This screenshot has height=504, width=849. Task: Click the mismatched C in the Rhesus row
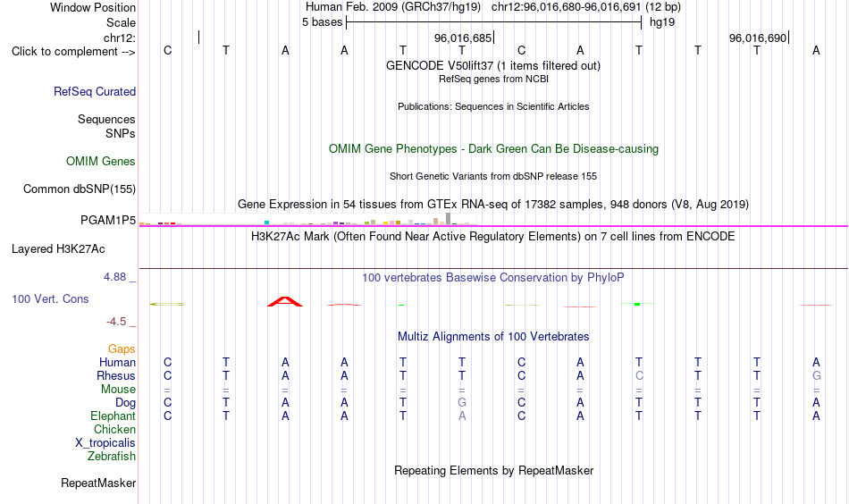(639, 375)
